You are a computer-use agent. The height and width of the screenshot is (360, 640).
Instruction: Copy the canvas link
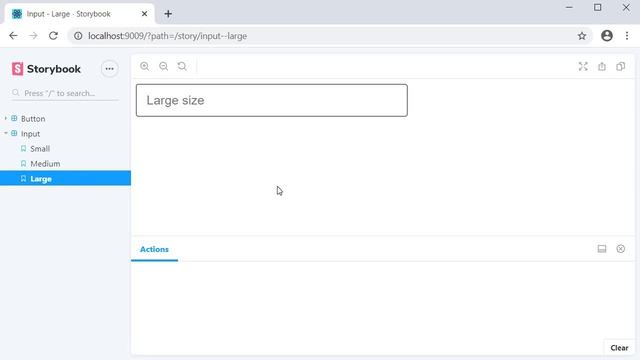tap(620, 67)
